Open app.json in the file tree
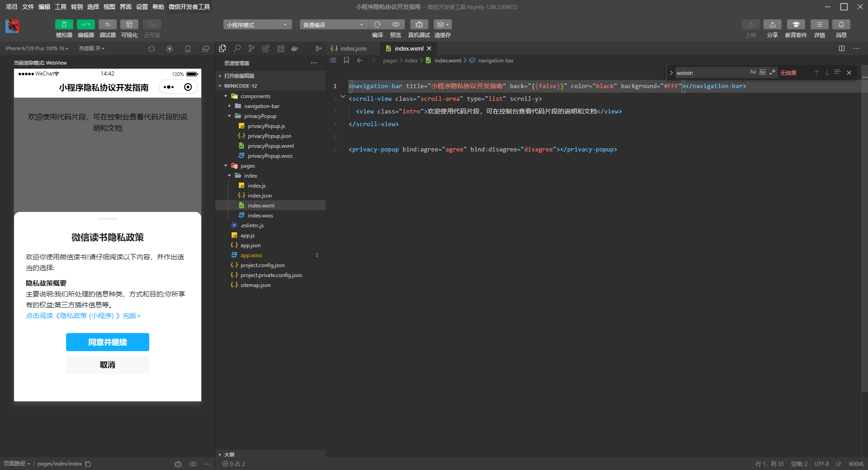This screenshot has height=470, width=868. 270,245
